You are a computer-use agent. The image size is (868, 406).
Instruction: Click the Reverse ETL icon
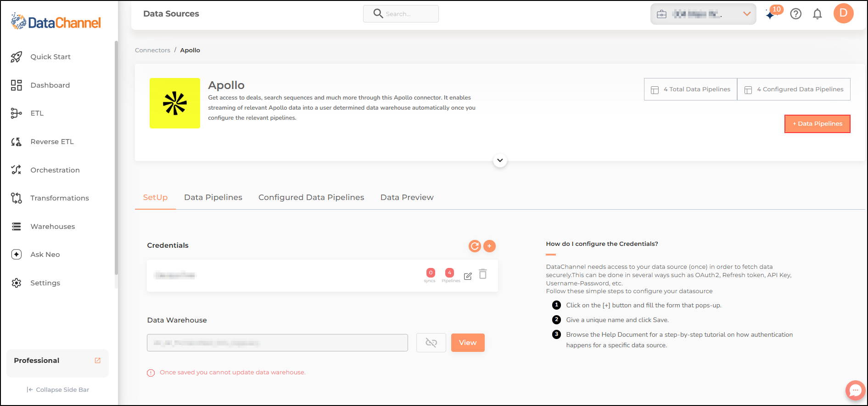[17, 142]
